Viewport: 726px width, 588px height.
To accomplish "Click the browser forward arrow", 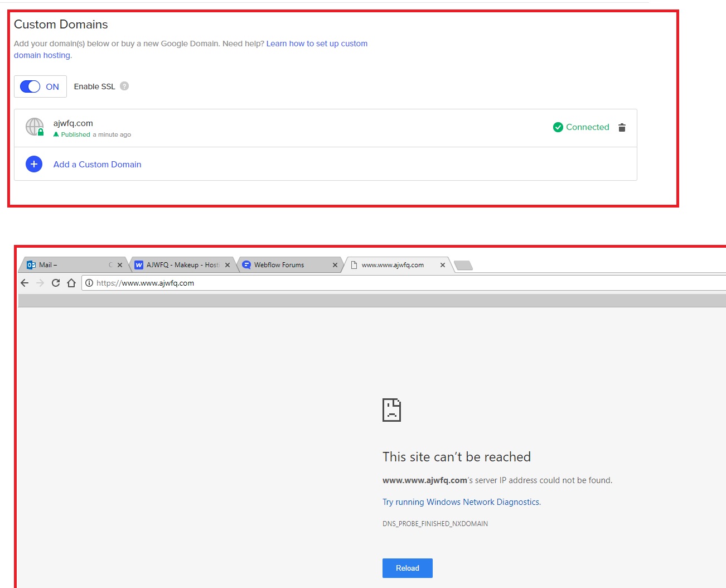I will pos(40,283).
